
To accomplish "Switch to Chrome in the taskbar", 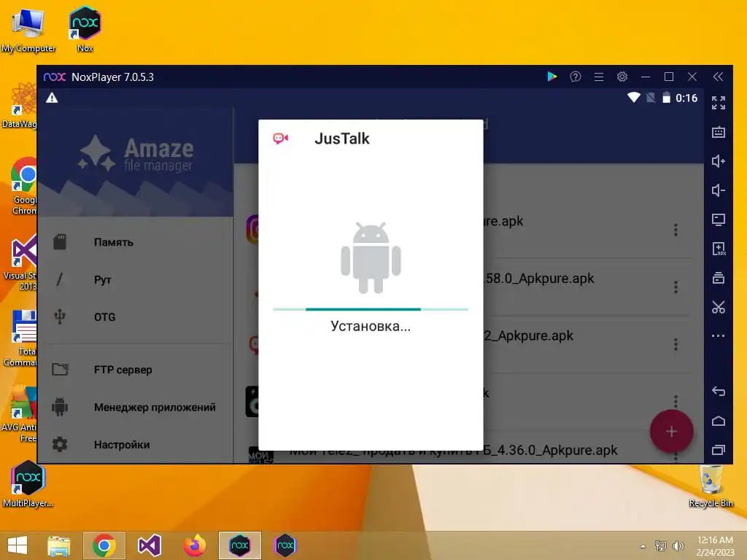I will point(104,545).
